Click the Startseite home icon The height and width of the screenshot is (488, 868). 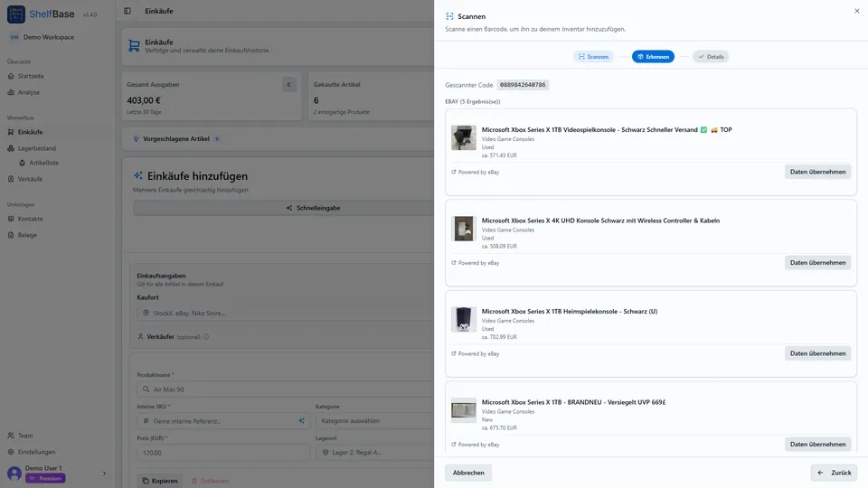[x=11, y=76]
